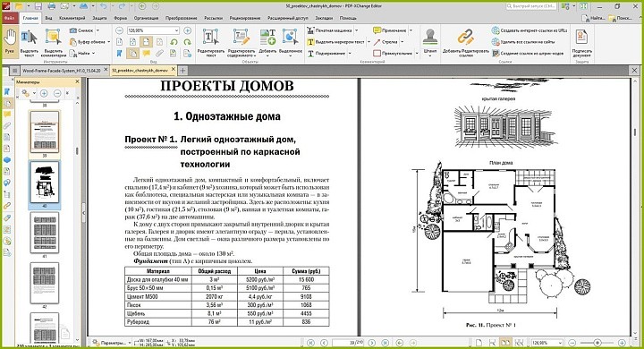Open the bookmarks icon in left sidebar
This screenshot has width=644, height=349.
coord(7,91)
